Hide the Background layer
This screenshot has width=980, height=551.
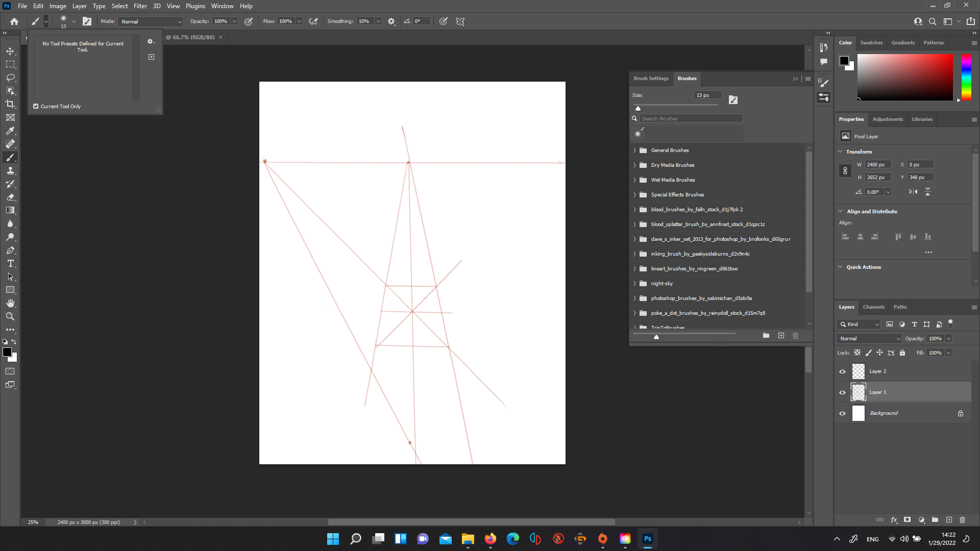tap(842, 413)
